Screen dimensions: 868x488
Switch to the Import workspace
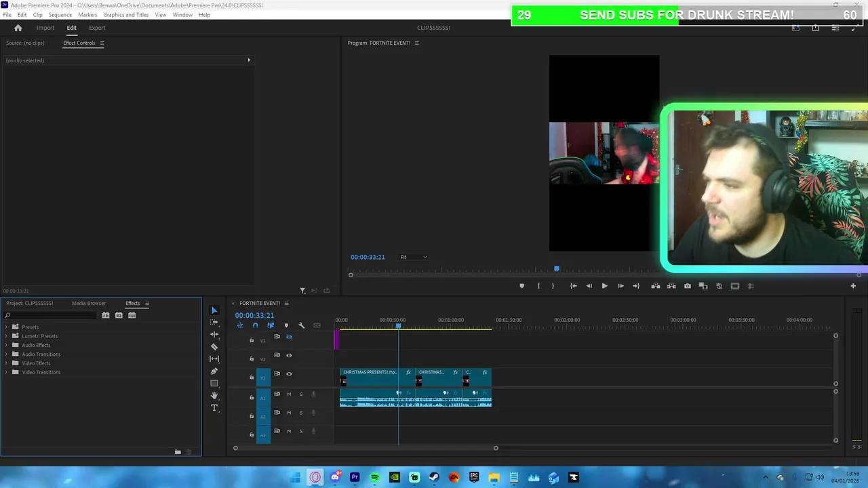(x=45, y=28)
